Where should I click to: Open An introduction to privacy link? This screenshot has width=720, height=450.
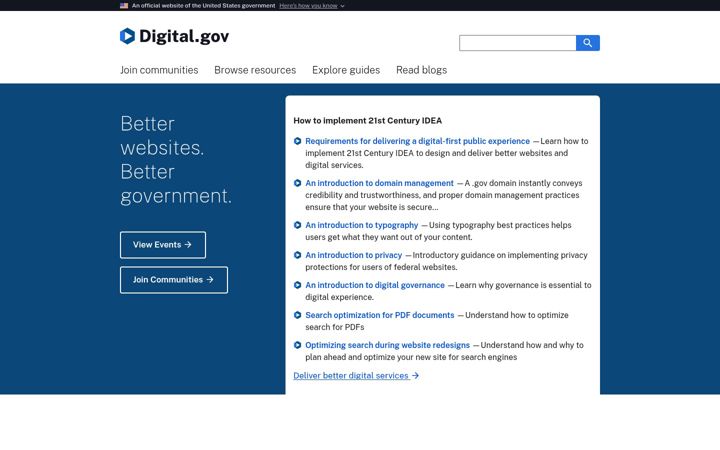pyautogui.click(x=354, y=255)
